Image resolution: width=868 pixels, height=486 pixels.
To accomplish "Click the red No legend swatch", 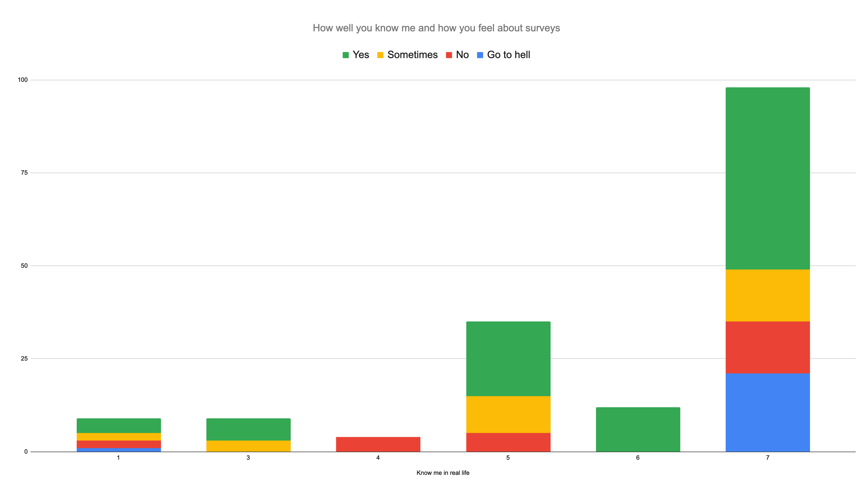I will pos(449,55).
